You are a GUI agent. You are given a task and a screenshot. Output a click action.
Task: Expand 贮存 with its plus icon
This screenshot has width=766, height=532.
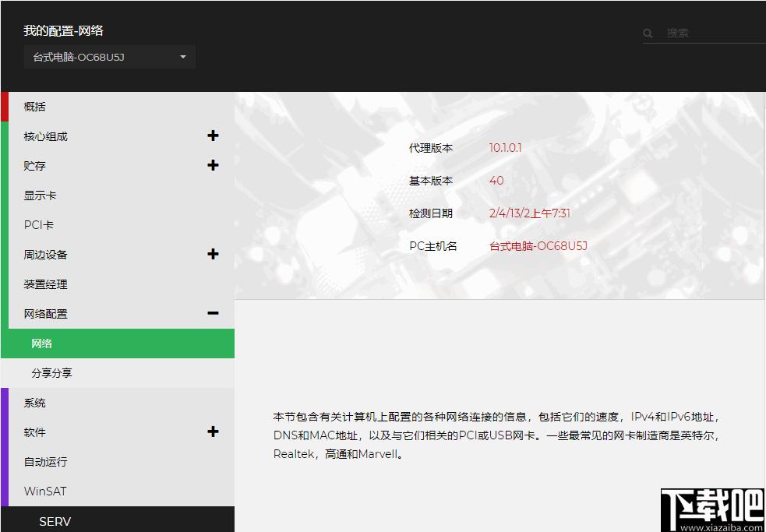(x=213, y=165)
